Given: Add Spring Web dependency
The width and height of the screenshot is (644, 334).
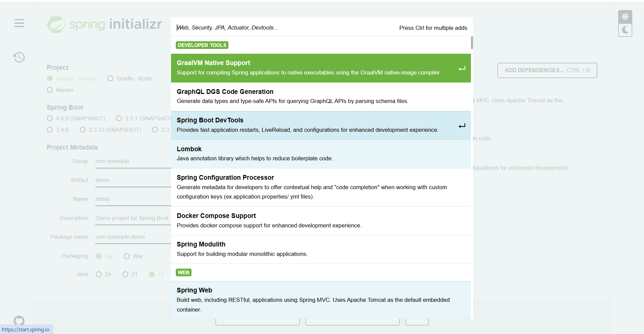Looking at the screenshot, I should point(321,300).
